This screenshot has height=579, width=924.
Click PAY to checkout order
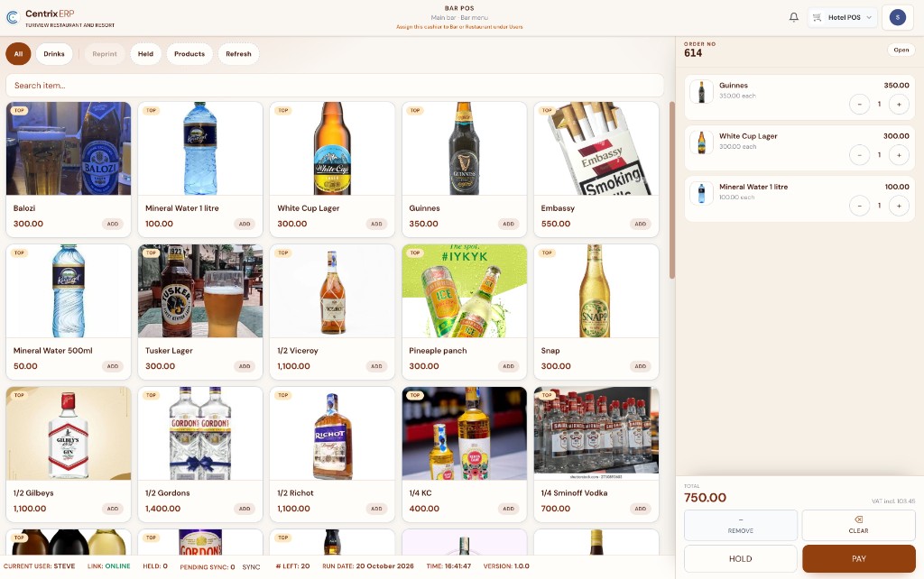(859, 558)
